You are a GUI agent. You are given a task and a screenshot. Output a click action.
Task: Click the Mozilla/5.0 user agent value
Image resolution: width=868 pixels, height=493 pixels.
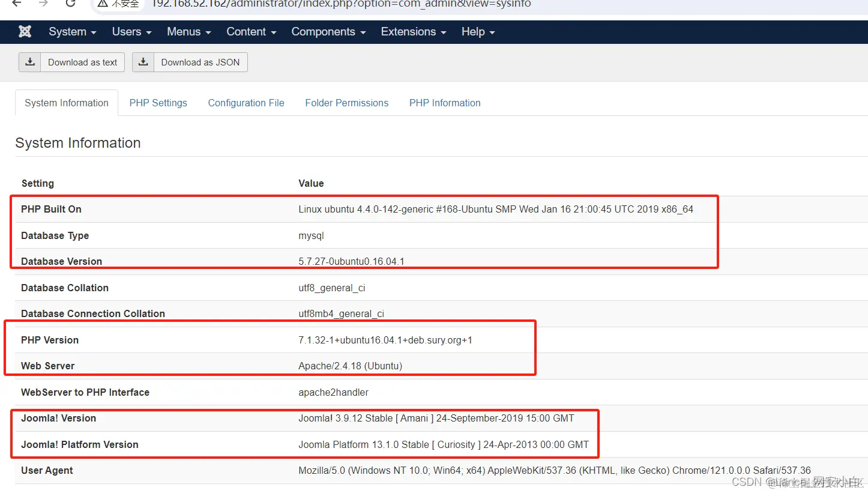pyautogui.click(x=555, y=470)
